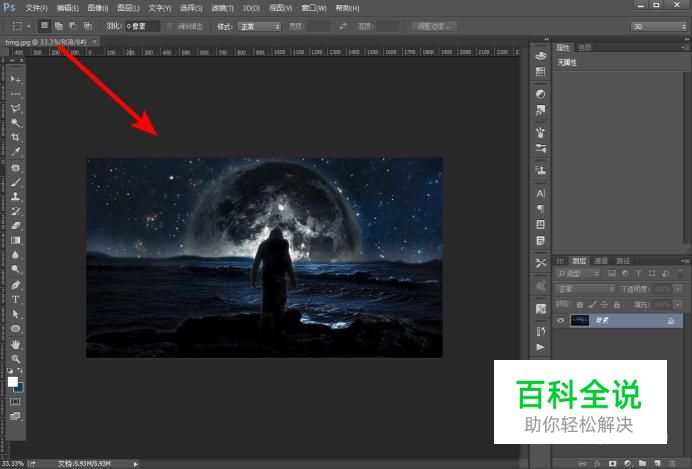The height and width of the screenshot is (469, 692).
Task: Select the Dodge tool
Action: (15, 269)
